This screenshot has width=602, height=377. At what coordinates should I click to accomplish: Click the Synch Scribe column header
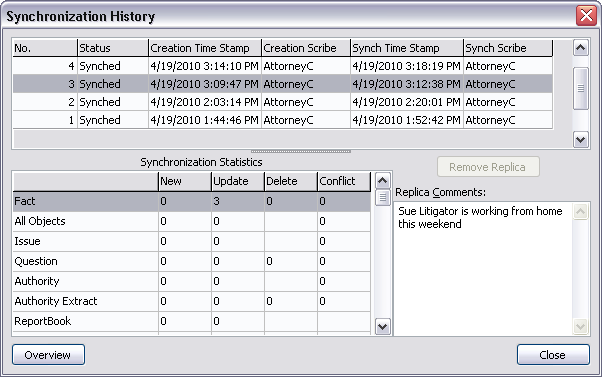click(508, 48)
